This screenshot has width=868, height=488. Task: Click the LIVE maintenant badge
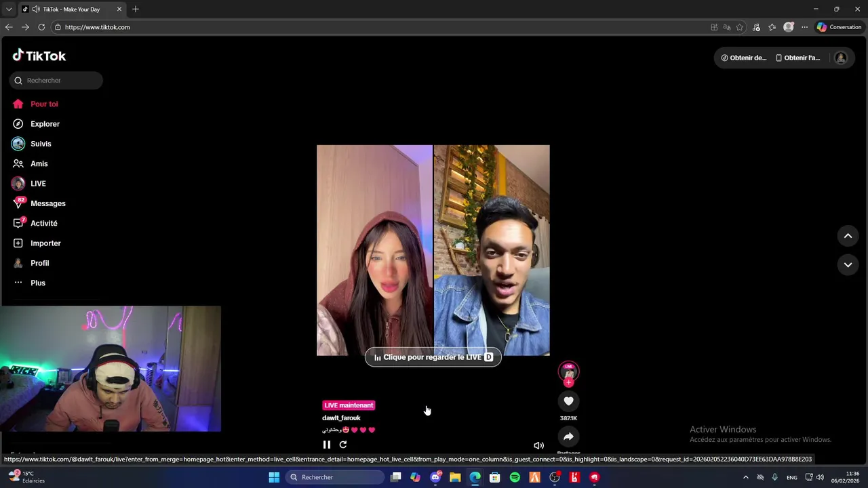tap(349, 405)
